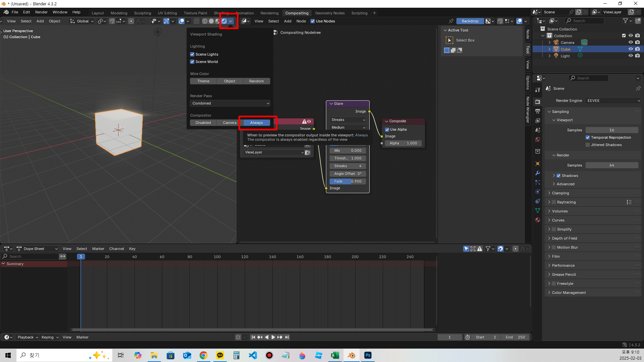
Task: Open the Render menu
Action: point(41,12)
